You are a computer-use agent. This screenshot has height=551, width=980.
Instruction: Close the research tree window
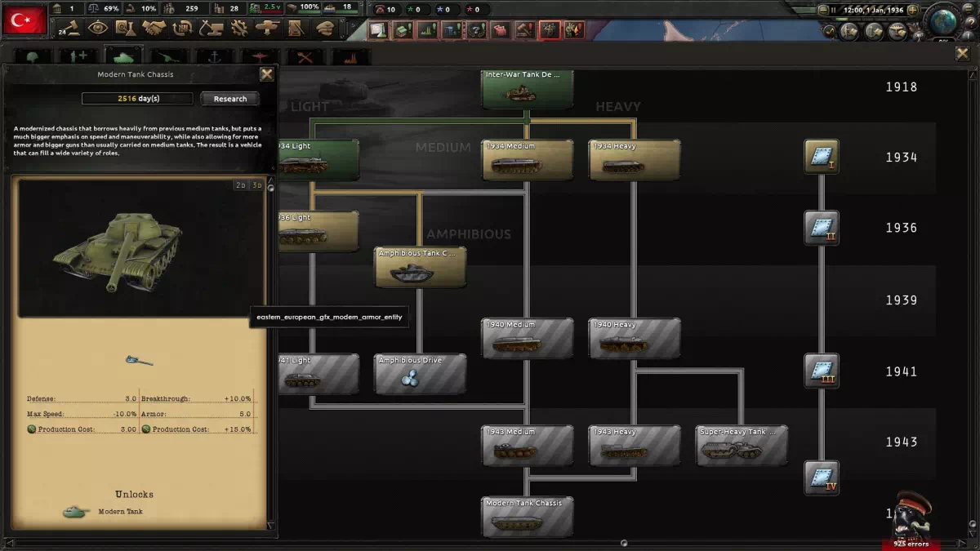963,53
